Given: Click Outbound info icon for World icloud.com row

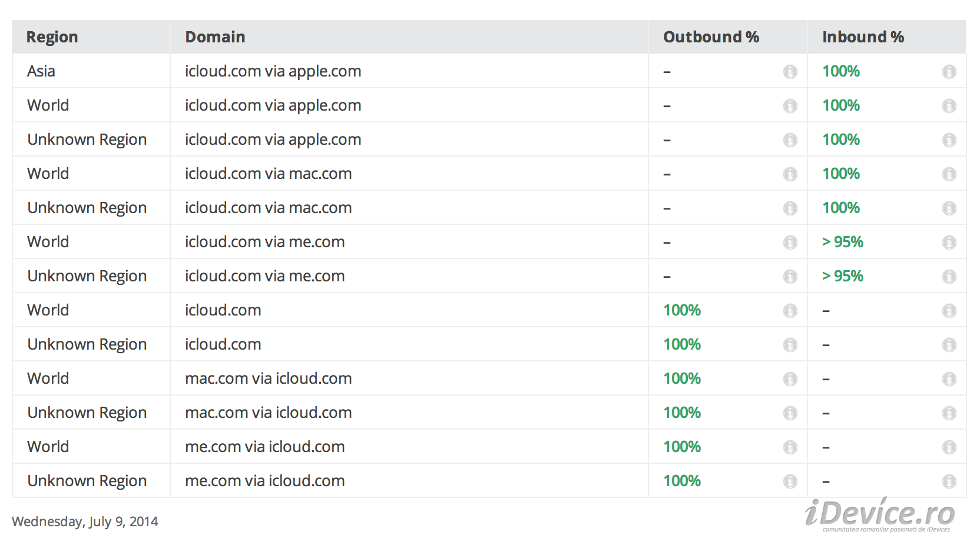Looking at the screenshot, I should pos(790,311).
